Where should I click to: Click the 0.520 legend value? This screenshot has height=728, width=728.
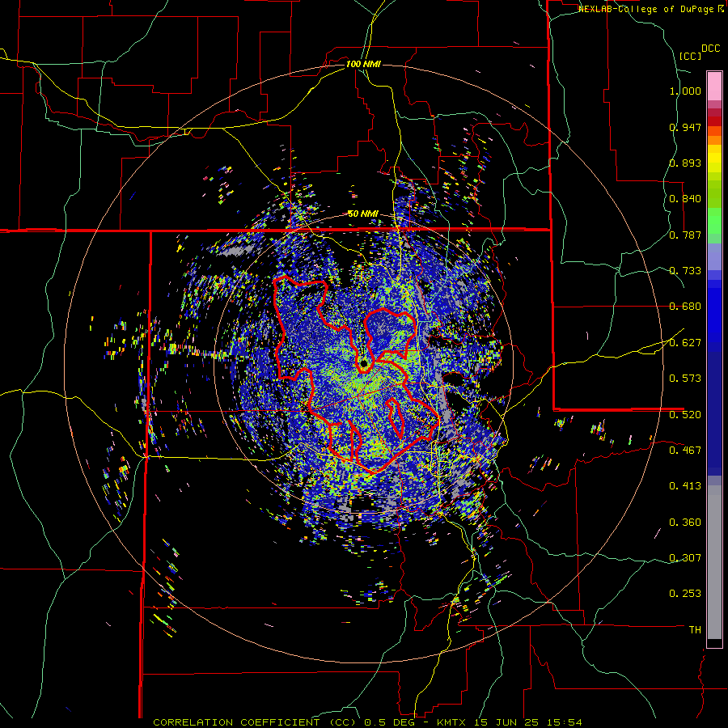pos(685,415)
